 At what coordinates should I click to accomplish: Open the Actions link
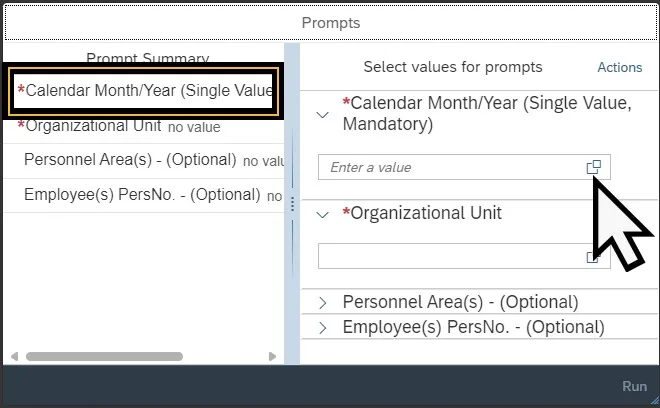619,67
